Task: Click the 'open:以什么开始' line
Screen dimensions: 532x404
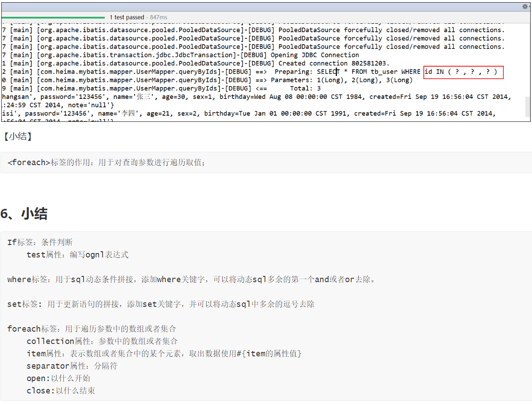Action: point(58,378)
